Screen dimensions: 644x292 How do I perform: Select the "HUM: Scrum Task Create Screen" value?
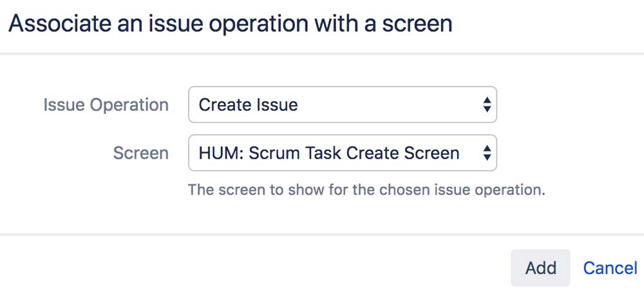[x=328, y=153]
